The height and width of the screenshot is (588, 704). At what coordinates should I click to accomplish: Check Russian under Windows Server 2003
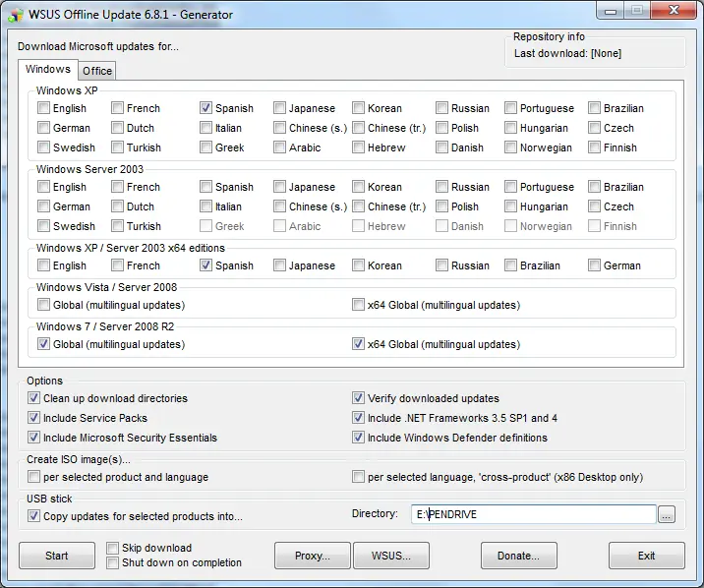pos(441,187)
